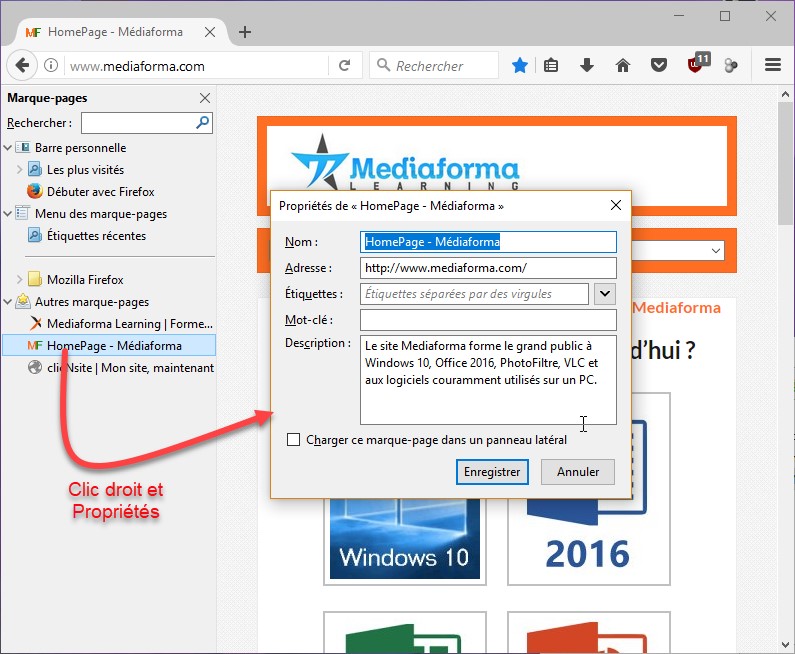The image size is (795, 654).
Task: Edit the Adresse field in dialog
Action: (x=488, y=268)
